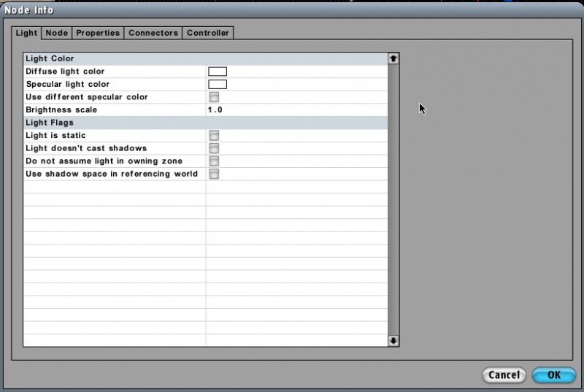584x392 pixels.
Task: Click the scroll up arrow icon
Action: pos(393,58)
